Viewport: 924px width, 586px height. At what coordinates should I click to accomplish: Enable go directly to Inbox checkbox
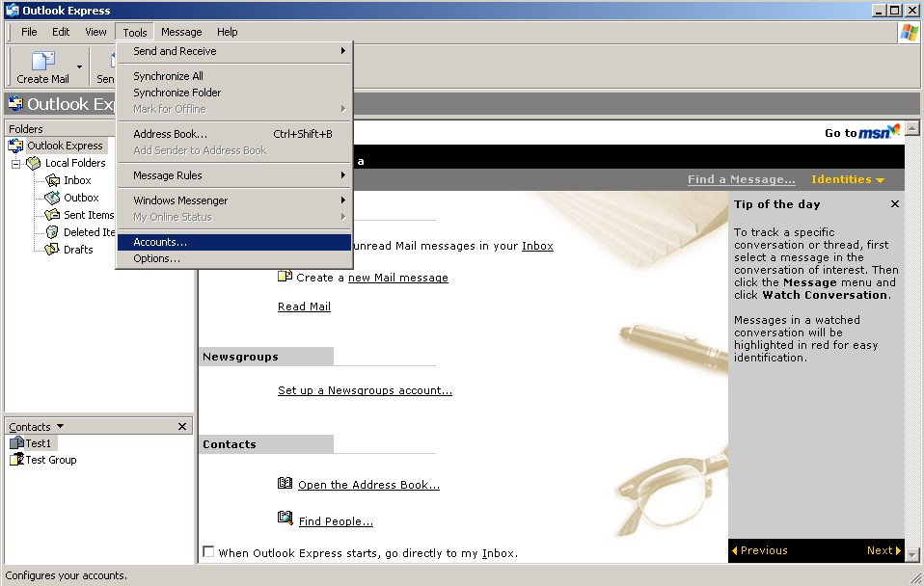point(208,552)
